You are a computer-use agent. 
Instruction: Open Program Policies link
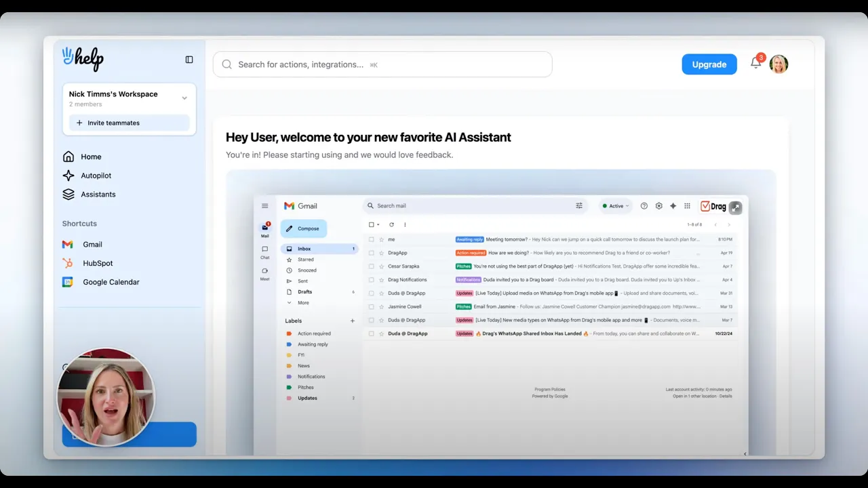click(x=550, y=390)
